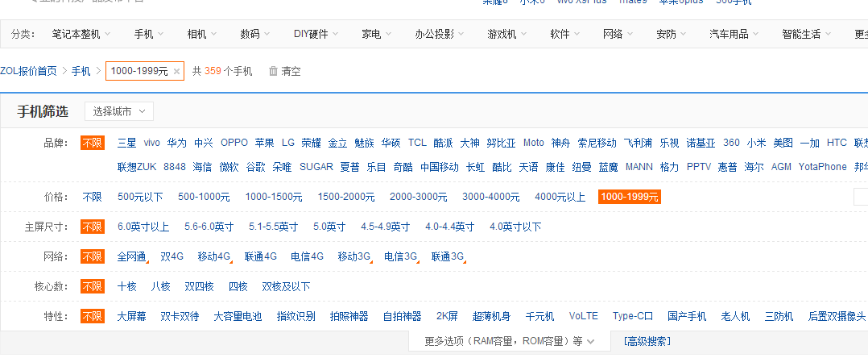Choose 双核及以下 core count

click(x=286, y=286)
